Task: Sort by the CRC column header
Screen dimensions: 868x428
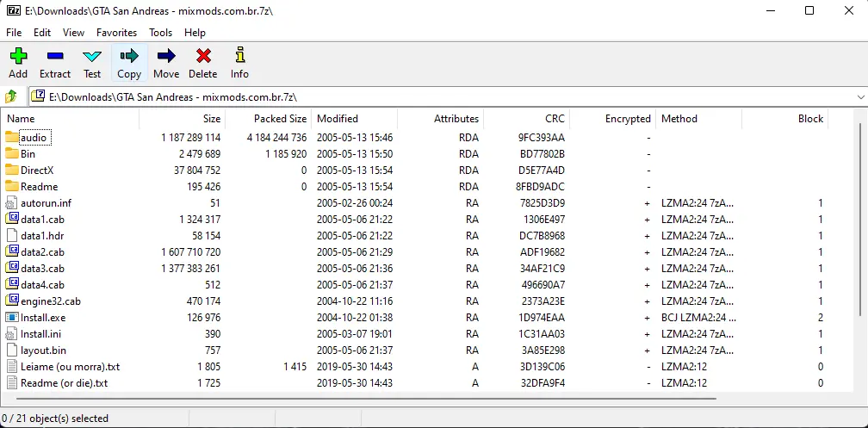Action: pos(526,119)
